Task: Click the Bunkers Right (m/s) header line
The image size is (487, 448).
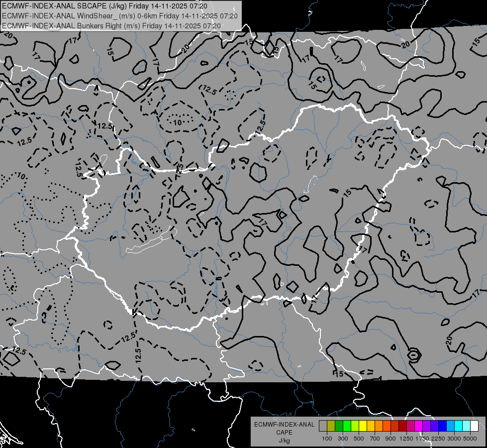Action: tap(111, 26)
